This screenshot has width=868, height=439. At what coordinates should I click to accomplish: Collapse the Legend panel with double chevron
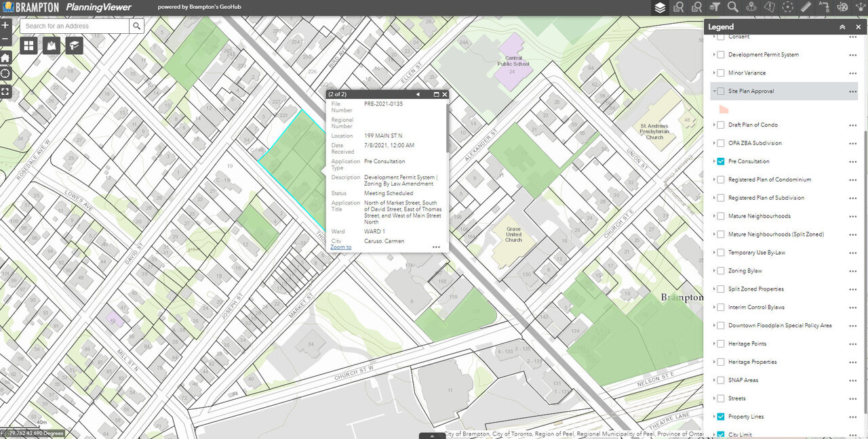(x=842, y=27)
